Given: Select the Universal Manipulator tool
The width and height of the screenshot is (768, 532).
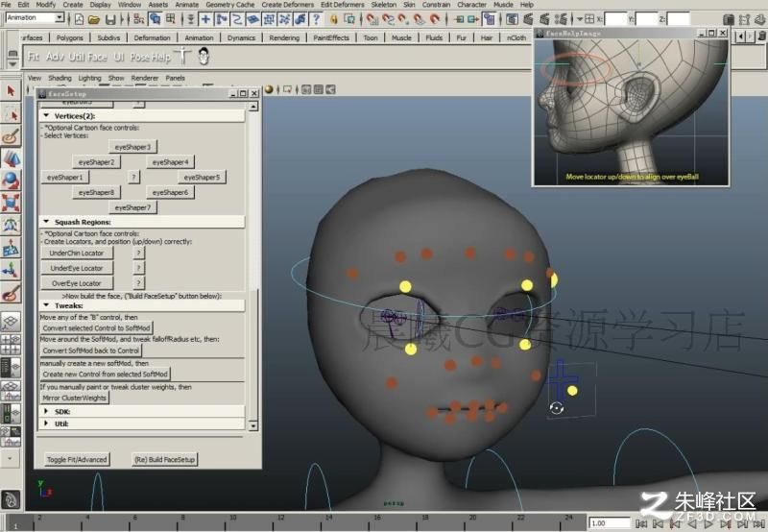Looking at the screenshot, I should 11,226.
